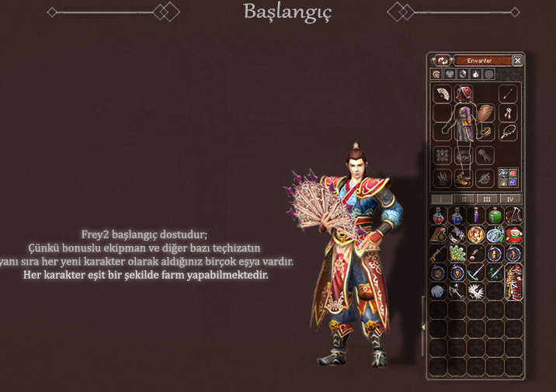Screen dimensions: 556x392
Task: Close the Envanter window
Action: pos(517,61)
